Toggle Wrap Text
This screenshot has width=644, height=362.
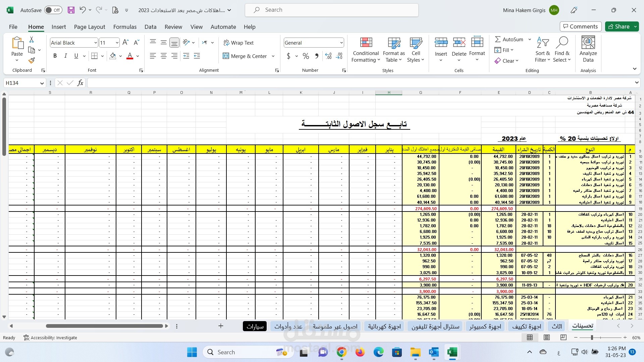238,43
